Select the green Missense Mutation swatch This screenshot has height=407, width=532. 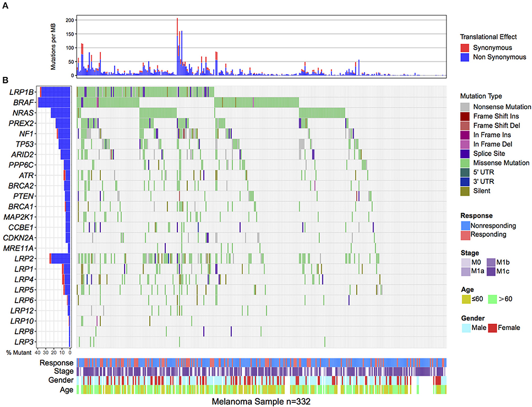point(465,163)
